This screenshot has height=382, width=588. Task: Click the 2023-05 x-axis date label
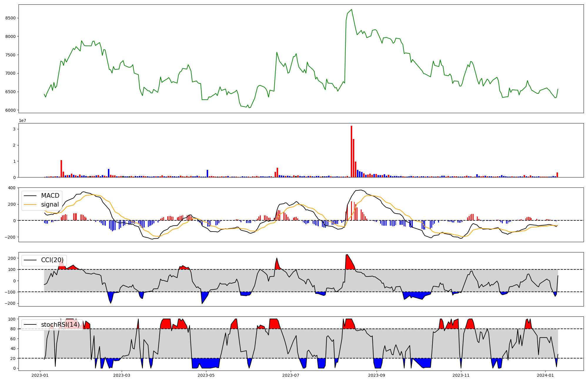click(206, 375)
